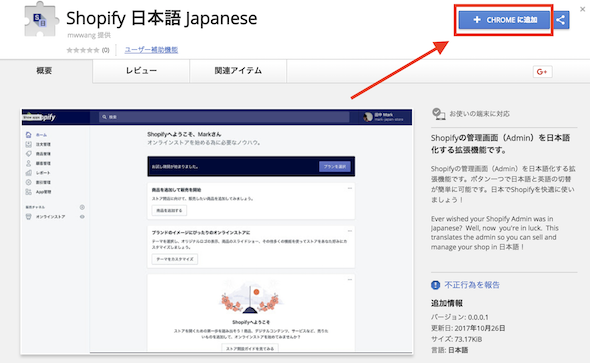Select the 概要 tab
The width and height of the screenshot is (590, 363).
click(44, 71)
